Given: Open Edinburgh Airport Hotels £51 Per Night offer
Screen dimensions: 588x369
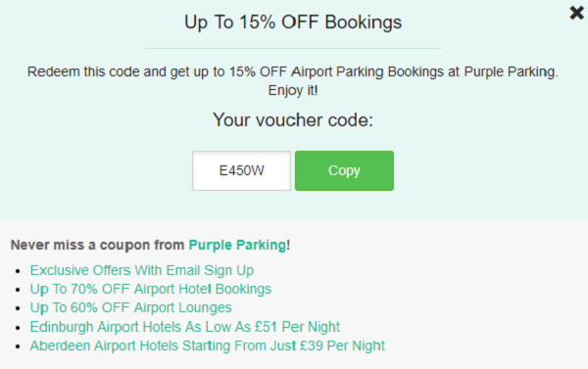Looking at the screenshot, I should click(x=185, y=327).
